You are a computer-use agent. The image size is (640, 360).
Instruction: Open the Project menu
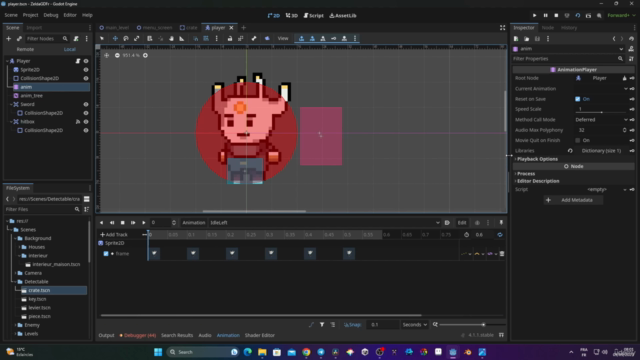(x=30, y=15)
